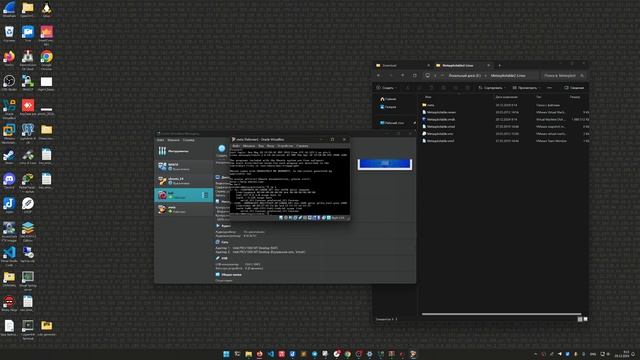This screenshot has width=640, height=360.
Task: Open Help menu in VirtualBox Manager
Action: click(189, 140)
